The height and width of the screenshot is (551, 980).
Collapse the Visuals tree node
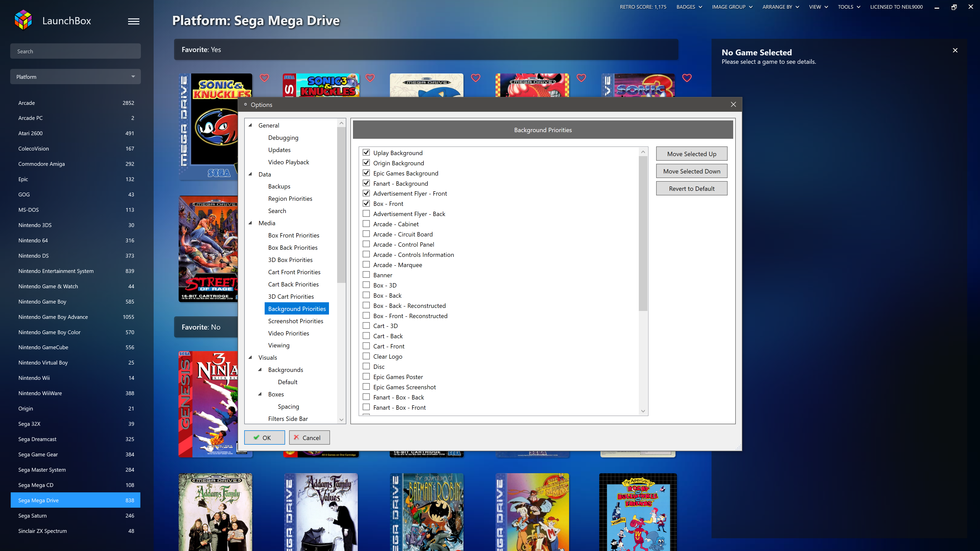250,357
